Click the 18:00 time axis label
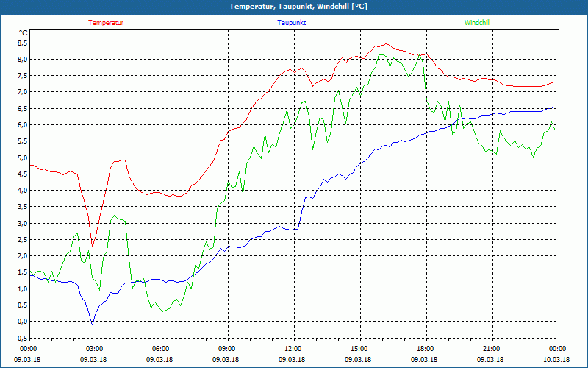The width and height of the screenshot is (588, 368). click(x=425, y=349)
